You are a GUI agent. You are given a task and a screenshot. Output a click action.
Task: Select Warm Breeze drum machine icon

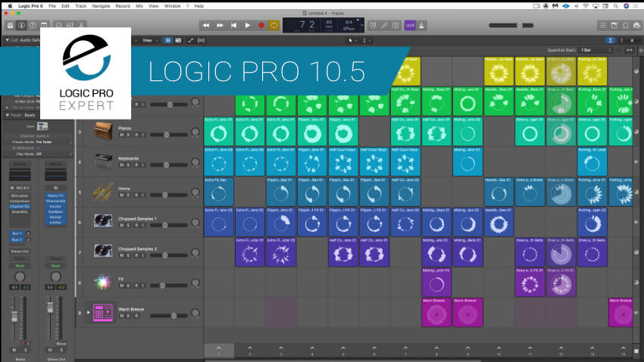103,313
